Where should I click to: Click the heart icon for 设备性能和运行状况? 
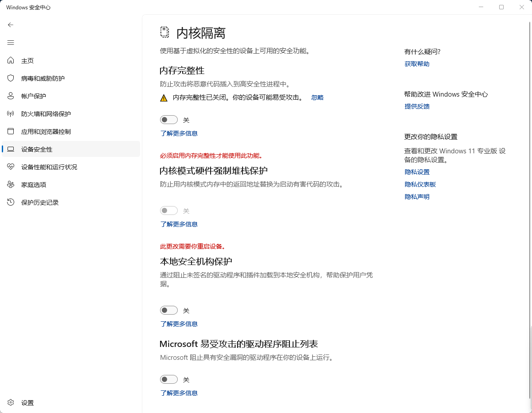point(11,167)
